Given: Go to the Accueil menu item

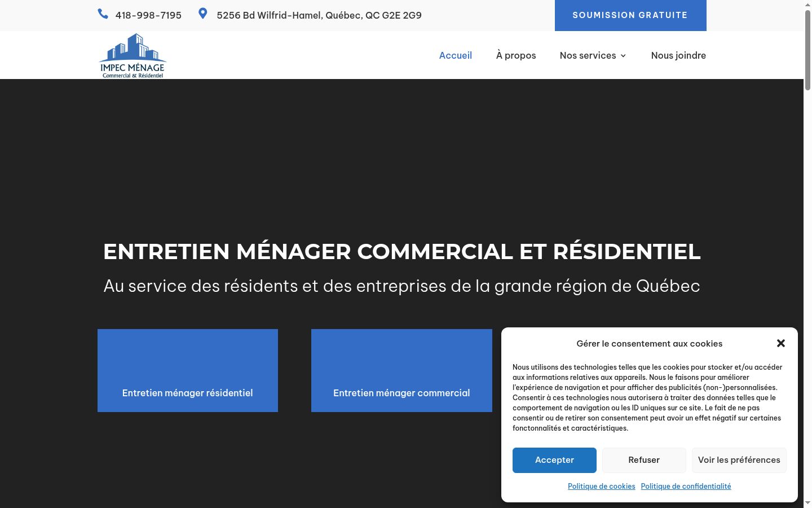Looking at the screenshot, I should pyautogui.click(x=456, y=55).
